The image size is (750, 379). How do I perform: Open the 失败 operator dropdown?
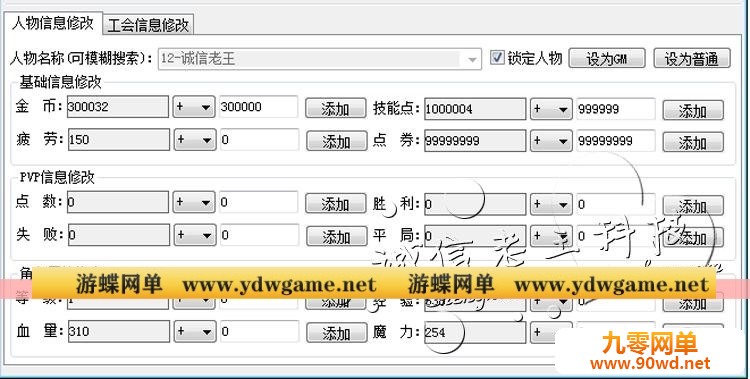click(194, 235)
